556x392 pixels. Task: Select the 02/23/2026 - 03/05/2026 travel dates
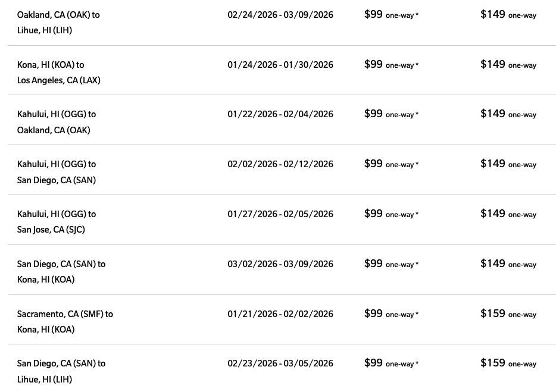[280, 363]
